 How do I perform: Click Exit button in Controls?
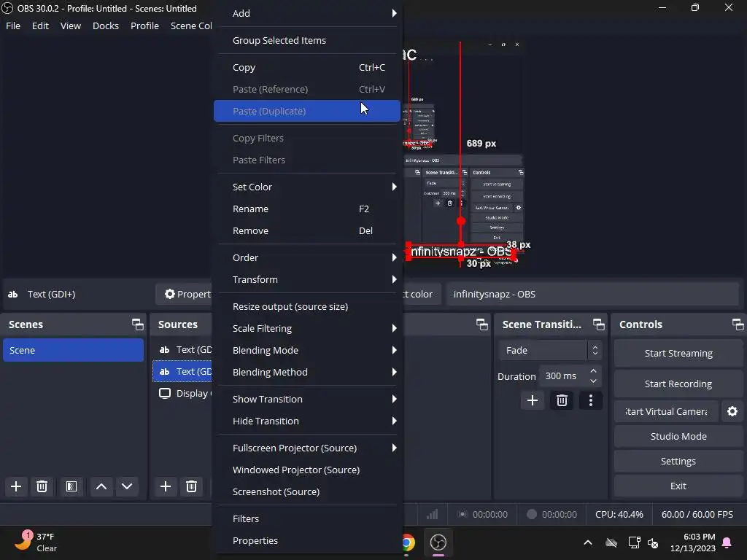point(678,486)
